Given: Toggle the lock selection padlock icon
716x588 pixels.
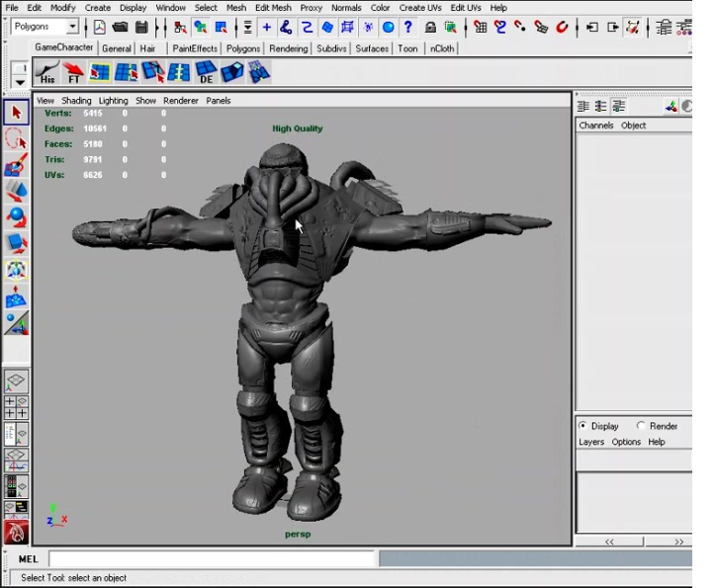Looking at the screenshot, I should click(x=430, y=28).
